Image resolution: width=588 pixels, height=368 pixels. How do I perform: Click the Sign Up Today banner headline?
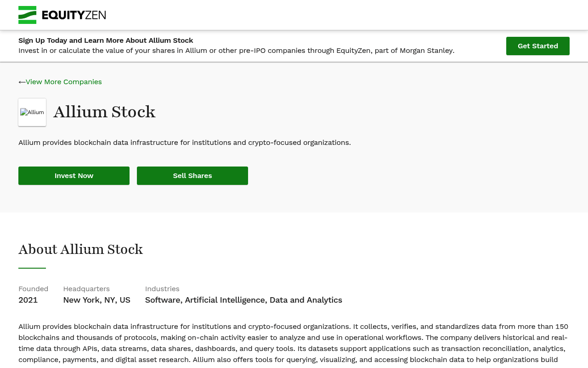[x=106, y=40]
